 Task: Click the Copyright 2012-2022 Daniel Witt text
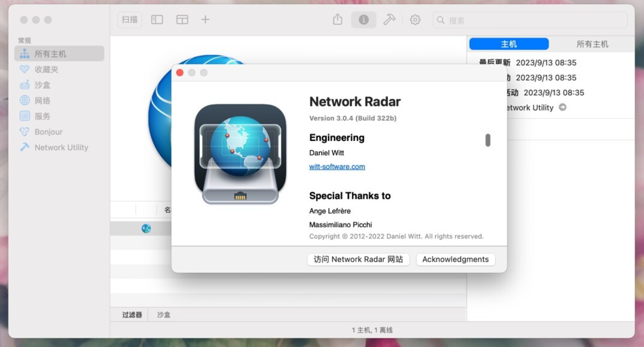coord(397,236)
